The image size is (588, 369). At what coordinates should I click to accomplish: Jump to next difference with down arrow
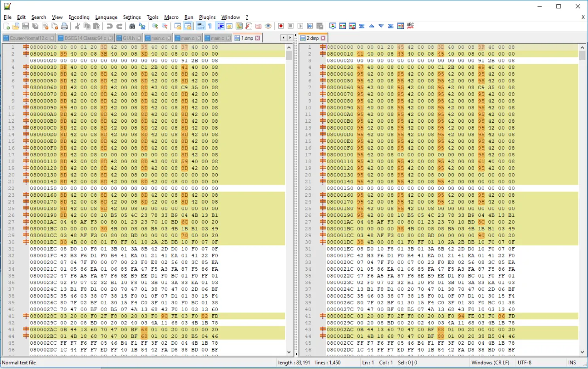click(x=381, y=26)
